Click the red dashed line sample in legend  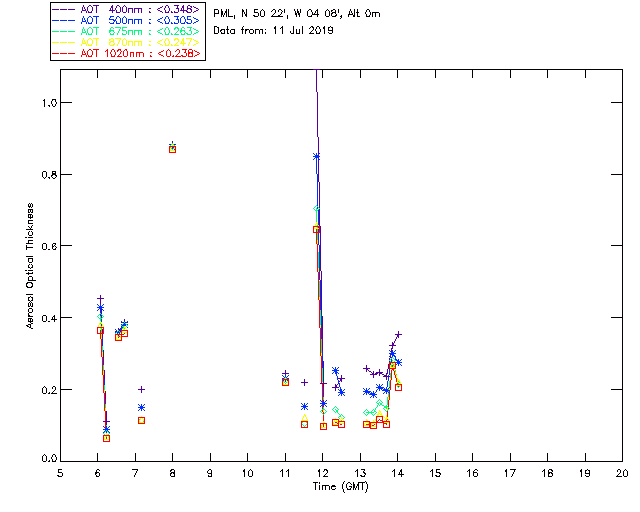click(x=64, y=53)
